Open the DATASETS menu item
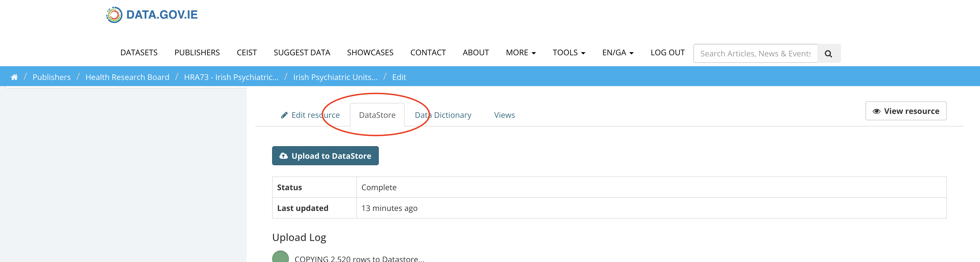The width and height of the screenshot is (980, 262). click(x=139, y=53)
